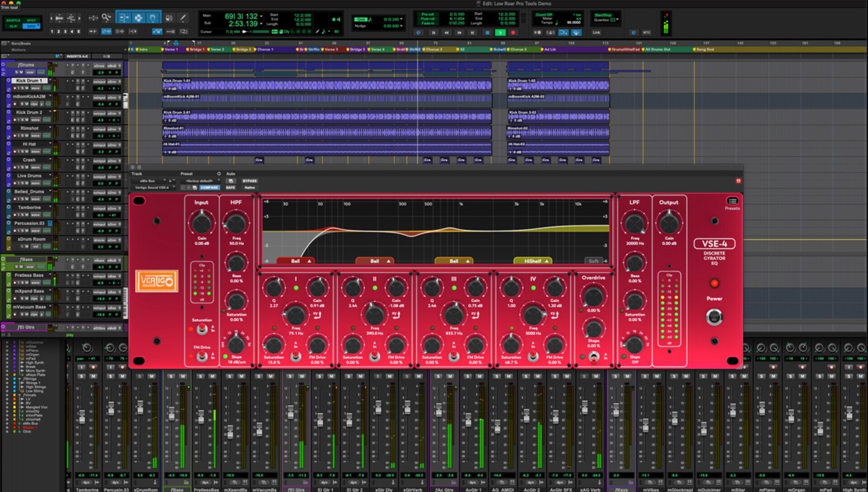The image size is (868, 492).
Task: Select Grid edit mode
Action: click(31, 26)
